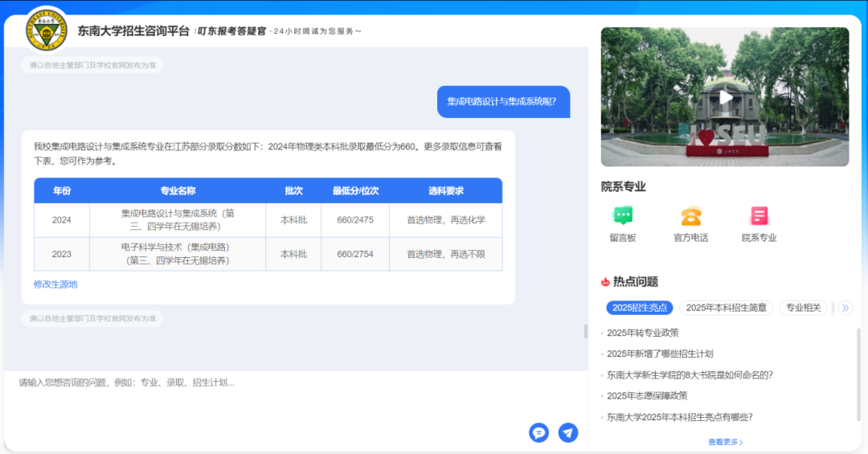Click the 2023 year cell
This screenshot has width=868, height=454.
[x=61, y=254]
